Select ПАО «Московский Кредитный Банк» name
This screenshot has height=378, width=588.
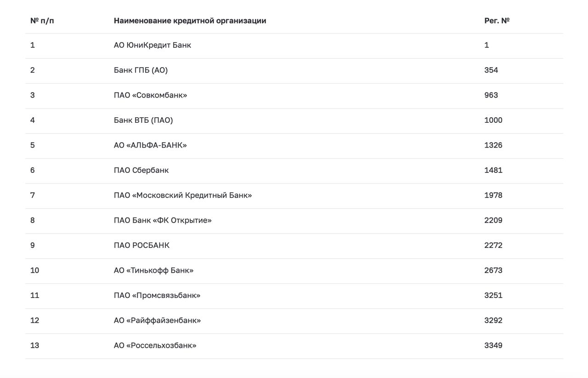coord(183,195)
